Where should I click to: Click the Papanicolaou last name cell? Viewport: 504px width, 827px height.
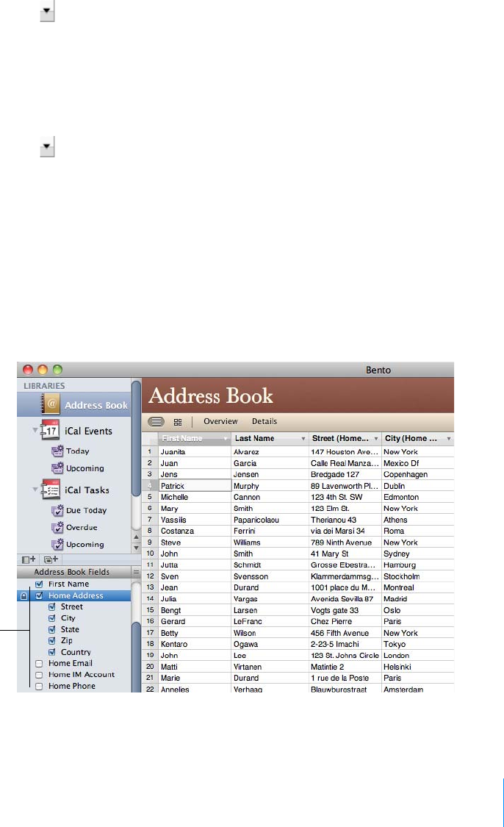coord(270,520)
